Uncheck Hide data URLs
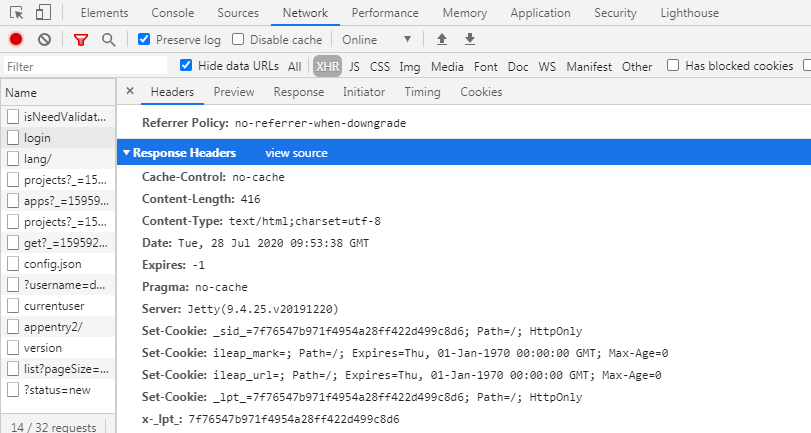 point(186,66)
